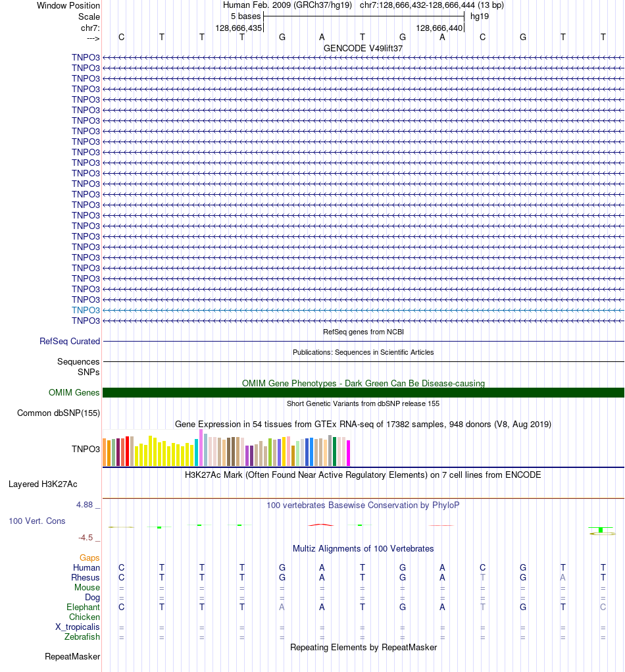Image resolution: width=625 pixels, height=672 pixels.
Task: Click the Human Feb. 2009 (GRCh37/hg19) title
Action: (287, 5)
